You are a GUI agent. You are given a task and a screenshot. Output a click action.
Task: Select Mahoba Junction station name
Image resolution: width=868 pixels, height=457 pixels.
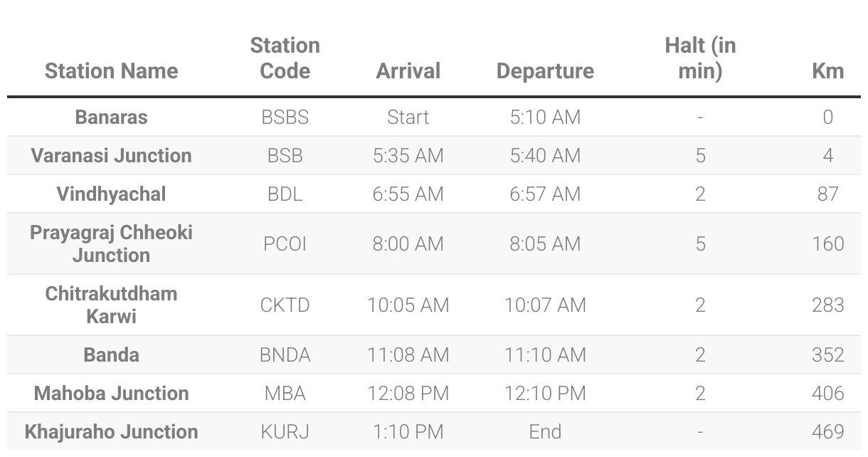[x=111, y=393]
